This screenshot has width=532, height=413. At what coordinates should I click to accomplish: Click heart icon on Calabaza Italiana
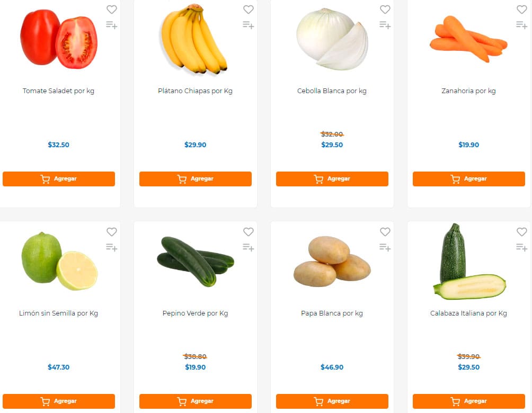(x=521, y=232)
